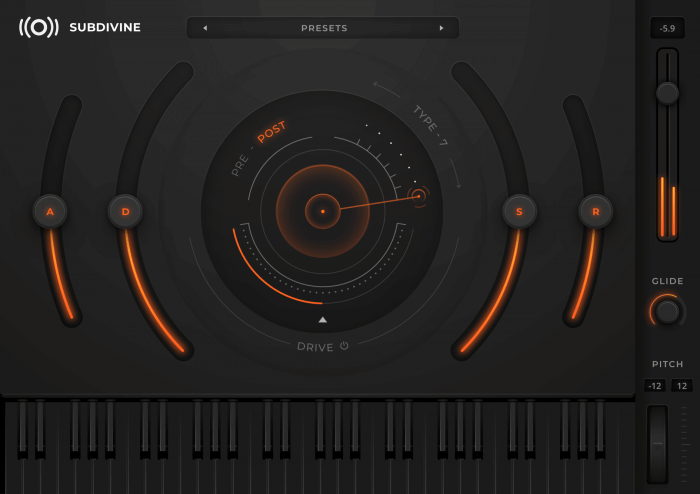700x494 pixels.
Task: Click the -12 pitch range value
Action: [x=655, y=386]
